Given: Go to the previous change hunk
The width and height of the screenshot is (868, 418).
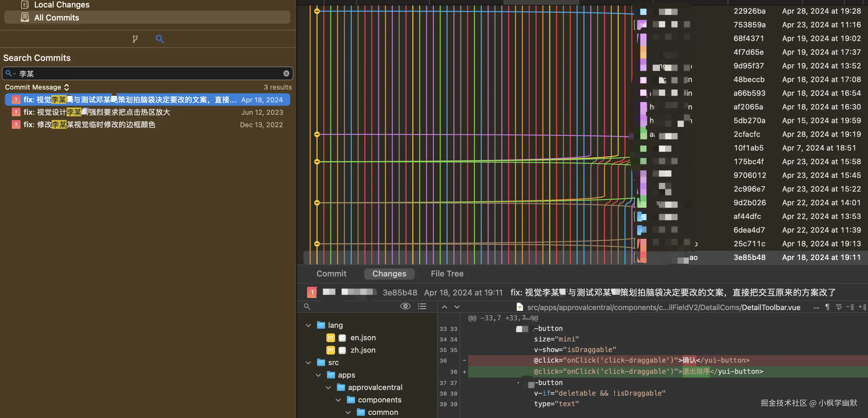Looking at the screenshot, I should (445, 307).
